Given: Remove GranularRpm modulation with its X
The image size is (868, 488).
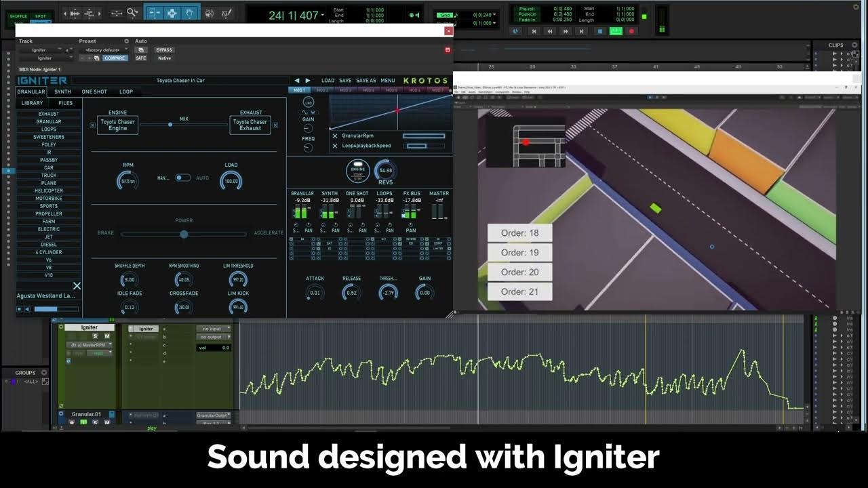Looking at the screenshot, I should click(335, 136).
